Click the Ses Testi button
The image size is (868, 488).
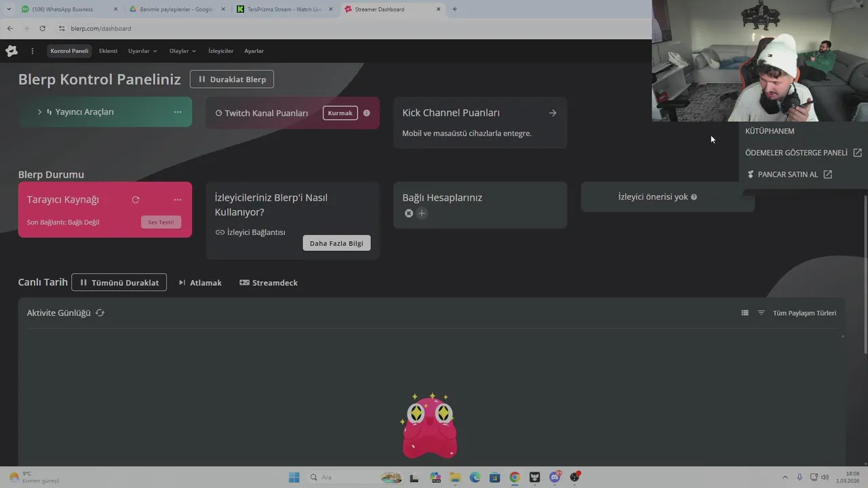pos(161,222)
